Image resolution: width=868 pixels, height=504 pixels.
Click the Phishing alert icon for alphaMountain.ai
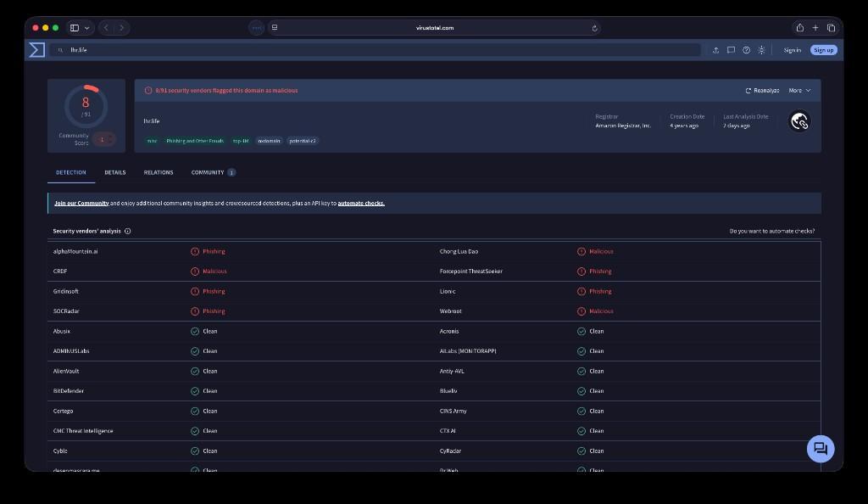tap(195, 251)
